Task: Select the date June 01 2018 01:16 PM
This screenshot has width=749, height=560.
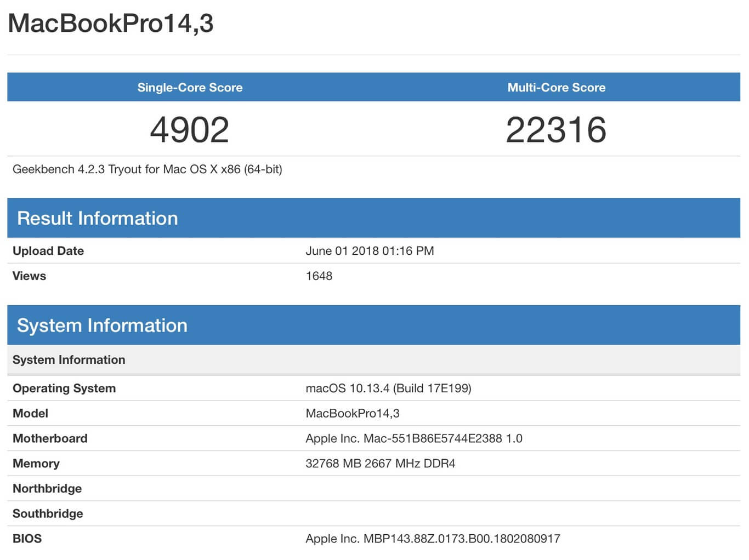Action: [x=370, y=251]
